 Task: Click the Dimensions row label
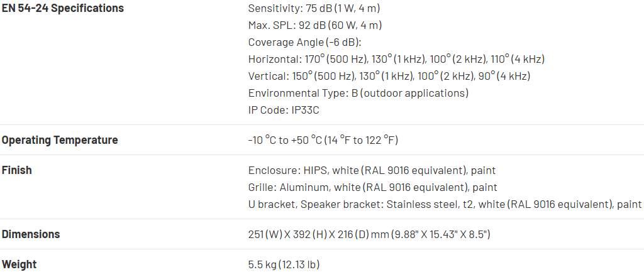pos(31,234)
